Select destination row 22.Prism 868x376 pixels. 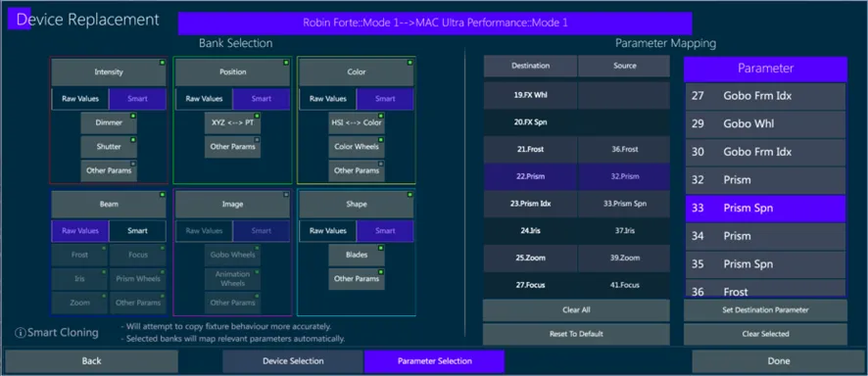click(530, 176)
